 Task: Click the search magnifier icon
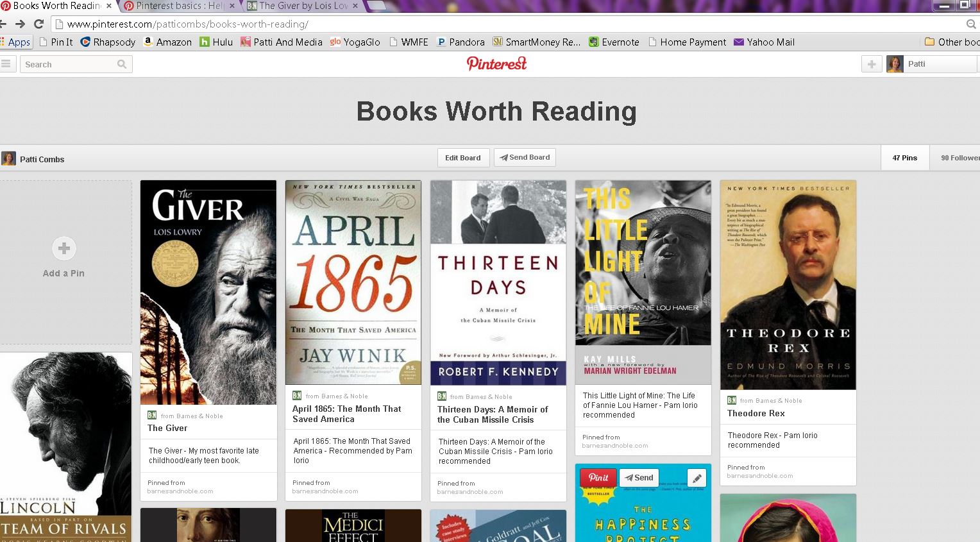pyautogui.click(x=122, y=64)
